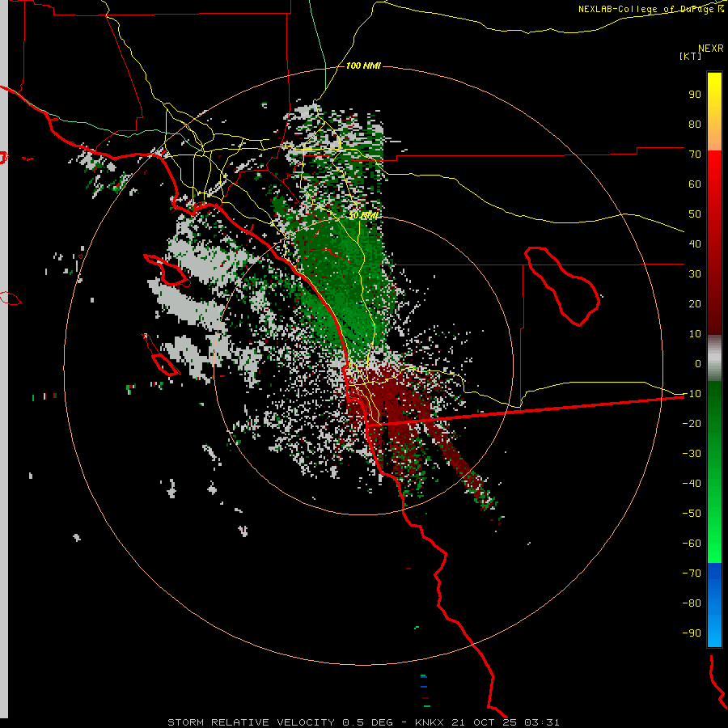Image resolution: width=728 pixels, height=728 pixels.
Task: Select the 50 value on velocity scale
Action: (695, 214)
